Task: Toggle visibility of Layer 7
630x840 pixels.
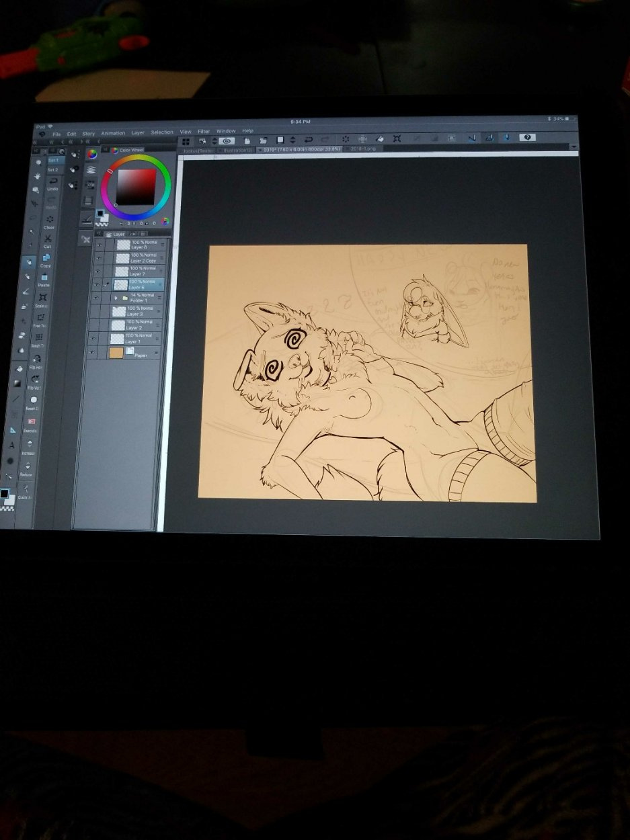Action: (98, 271)
